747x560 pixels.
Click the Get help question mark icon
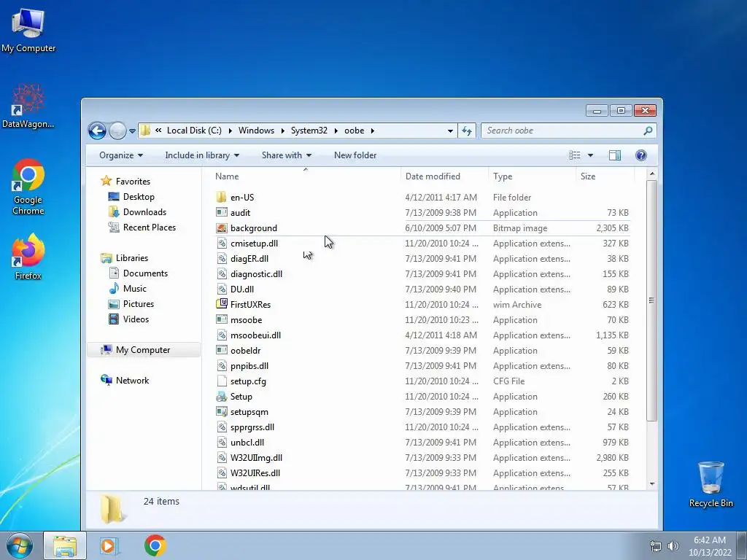click(641, 155)
